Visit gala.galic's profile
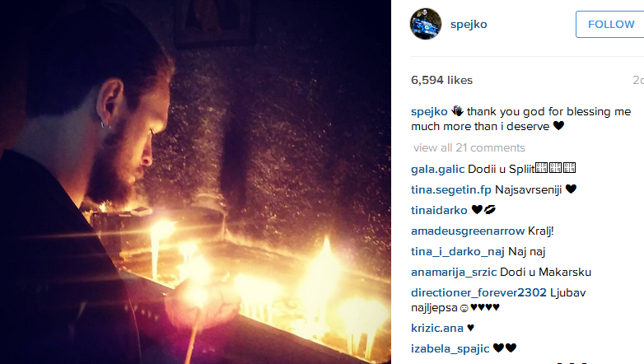 (438, 169)
